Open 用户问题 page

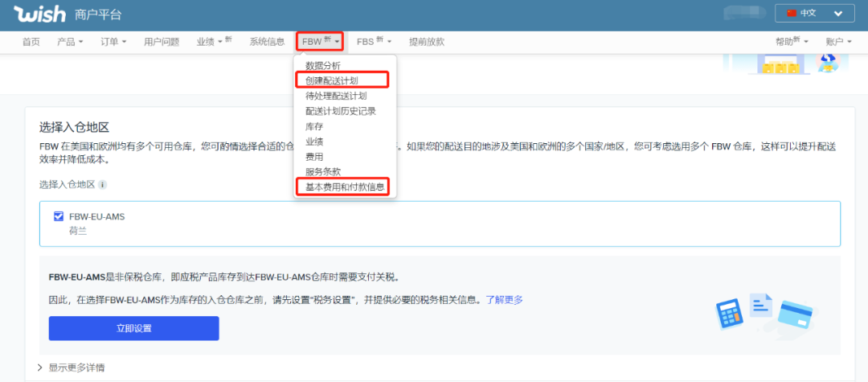coord(162,42)
